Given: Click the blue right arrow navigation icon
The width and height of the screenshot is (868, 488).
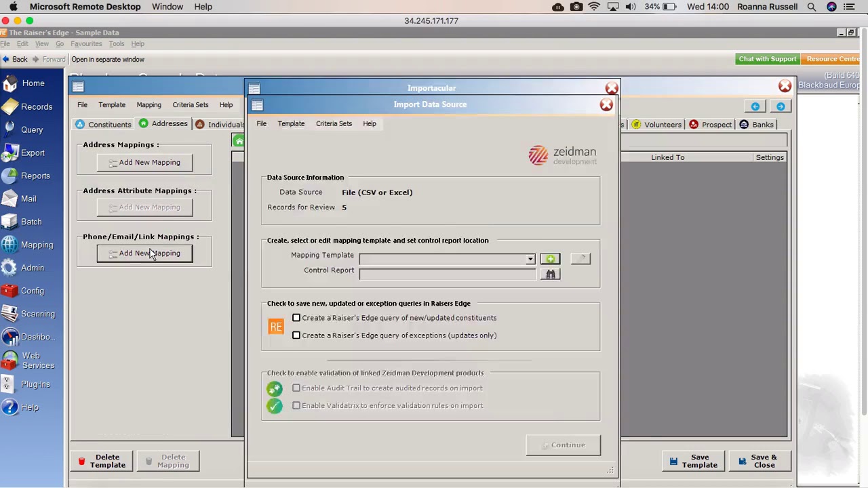Looking at the screenshot, I should [781, 106].
